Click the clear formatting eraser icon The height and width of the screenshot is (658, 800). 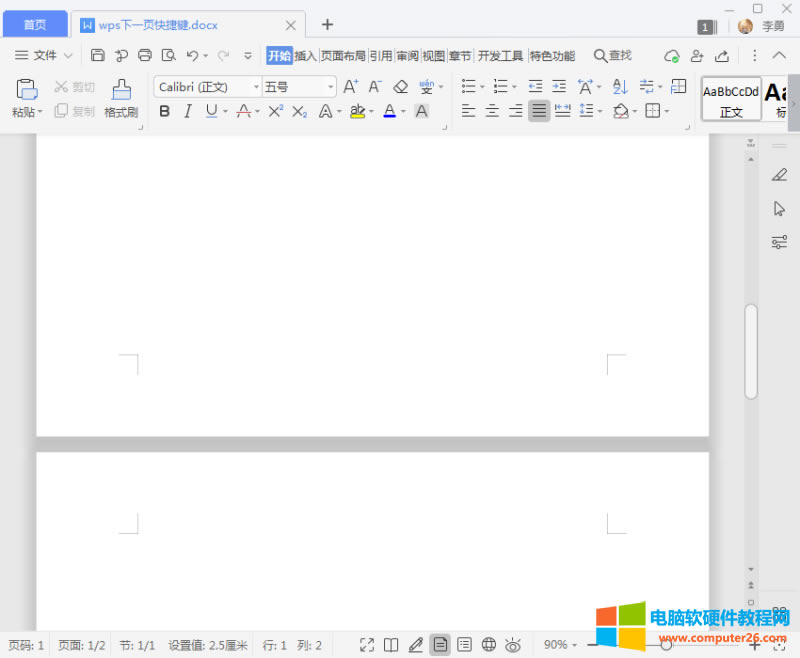[x=401, y=87]
